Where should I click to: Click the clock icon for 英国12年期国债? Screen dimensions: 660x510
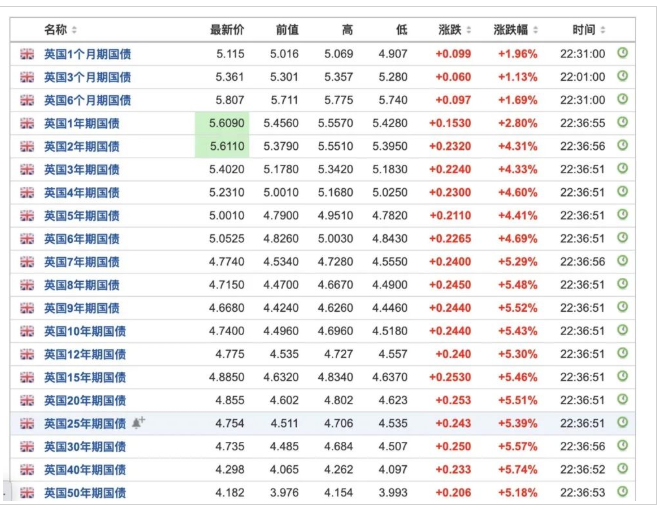tap(622, 353)
